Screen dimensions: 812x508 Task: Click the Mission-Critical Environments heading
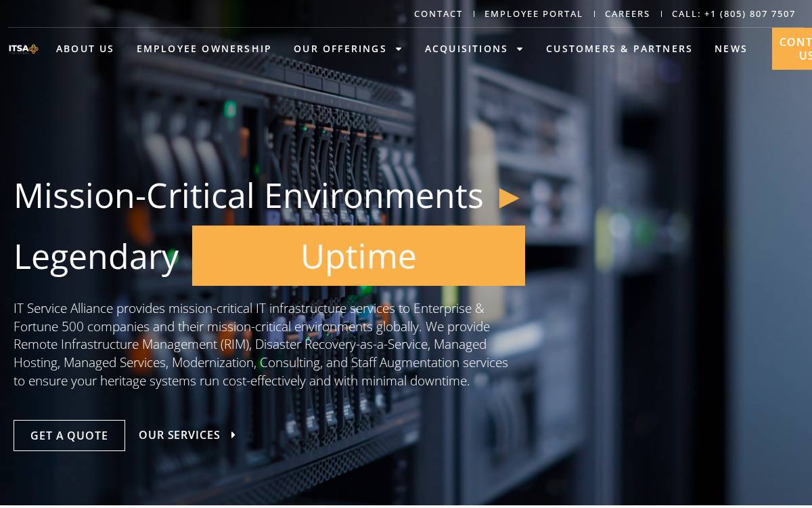click(248, 196)
